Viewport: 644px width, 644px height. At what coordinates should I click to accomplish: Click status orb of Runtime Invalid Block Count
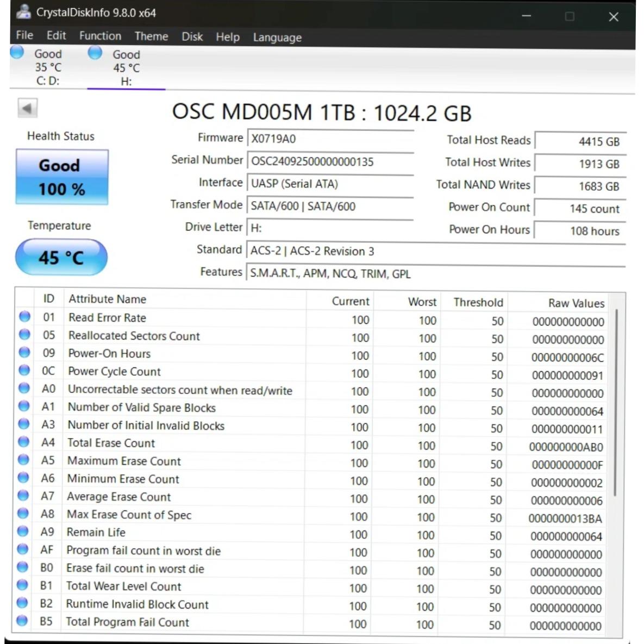click(22, 603)
